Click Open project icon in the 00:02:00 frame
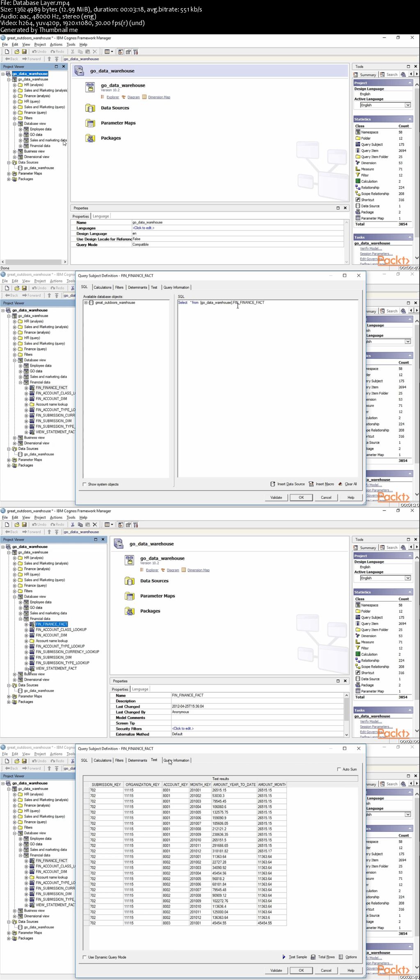The height and width of the screenshot is (980, 420). pyautogui.click(x=17, y=525)
